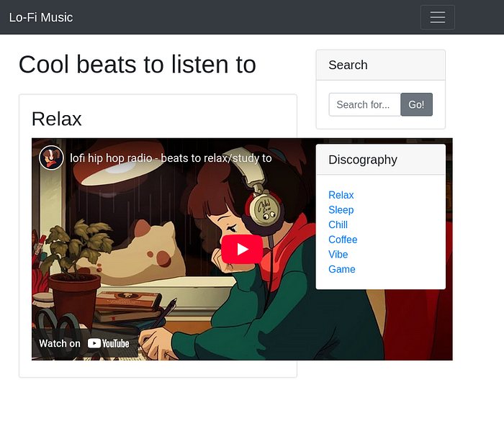Click the 'Relax' card title
504x423 pixels.
click(57, 119)
